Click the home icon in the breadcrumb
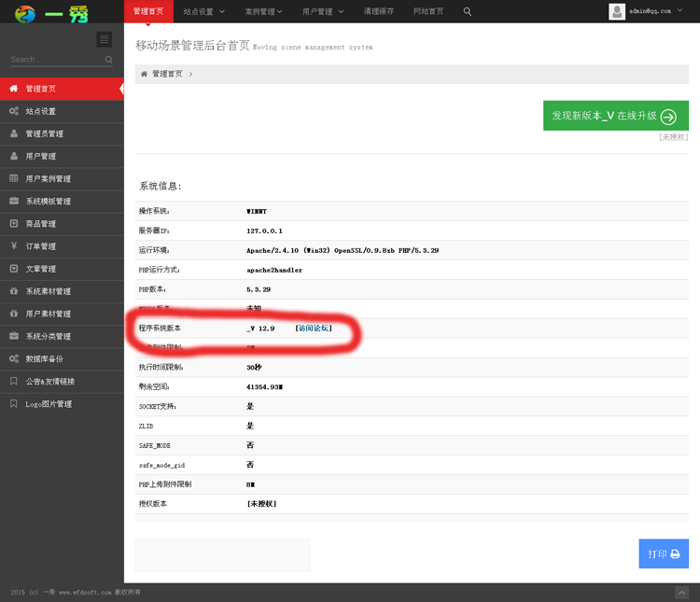This screenshot has height=602, width=700. click(x=144, y=74)
